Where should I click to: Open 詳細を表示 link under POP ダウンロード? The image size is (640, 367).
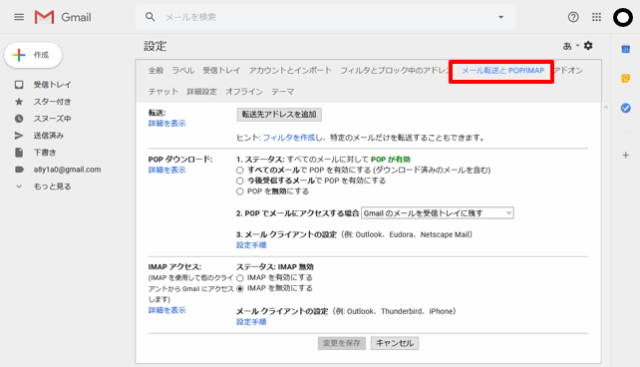point(167,170)
